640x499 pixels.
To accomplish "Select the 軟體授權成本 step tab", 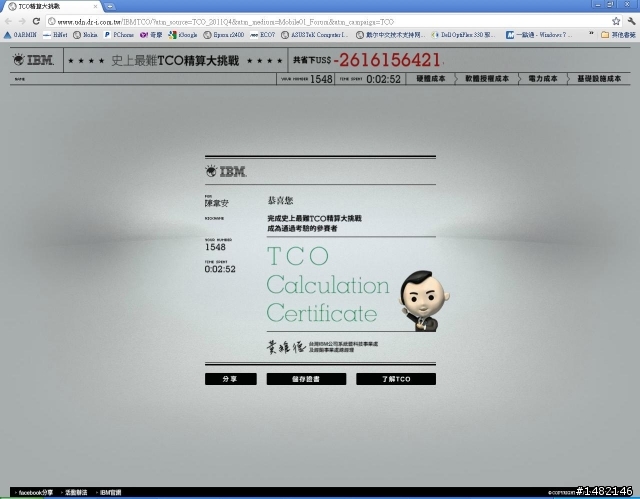I will [487, 78].
